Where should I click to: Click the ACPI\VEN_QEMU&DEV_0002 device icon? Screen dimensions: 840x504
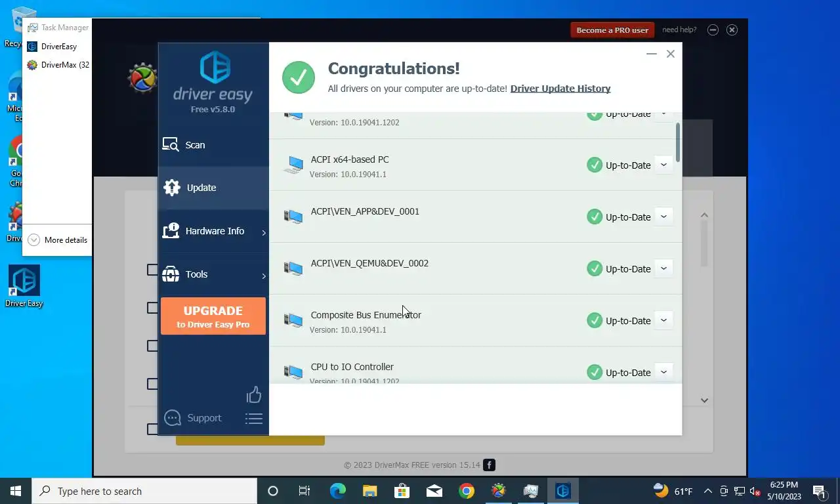293,269
